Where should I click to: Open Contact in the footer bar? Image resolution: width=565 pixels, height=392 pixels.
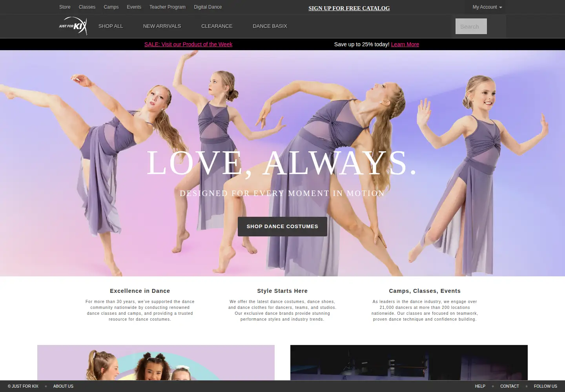pyautogui.click(x=510, y=386)
